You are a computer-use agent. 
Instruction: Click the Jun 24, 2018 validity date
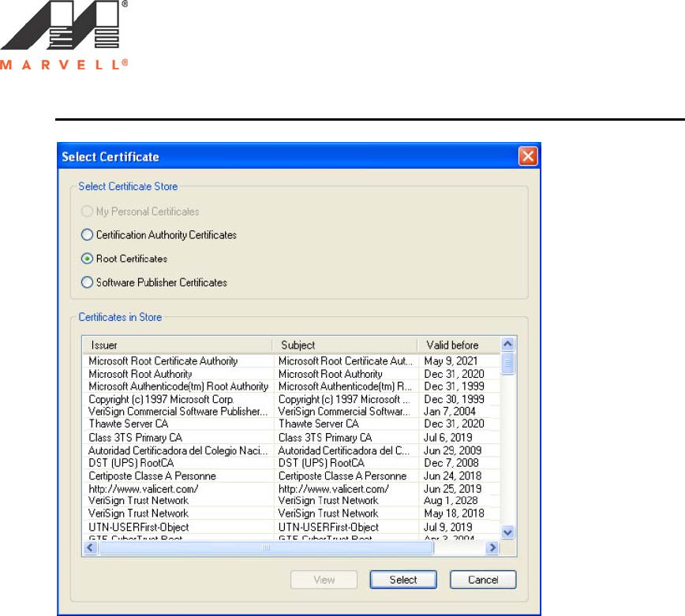(453, 476)
